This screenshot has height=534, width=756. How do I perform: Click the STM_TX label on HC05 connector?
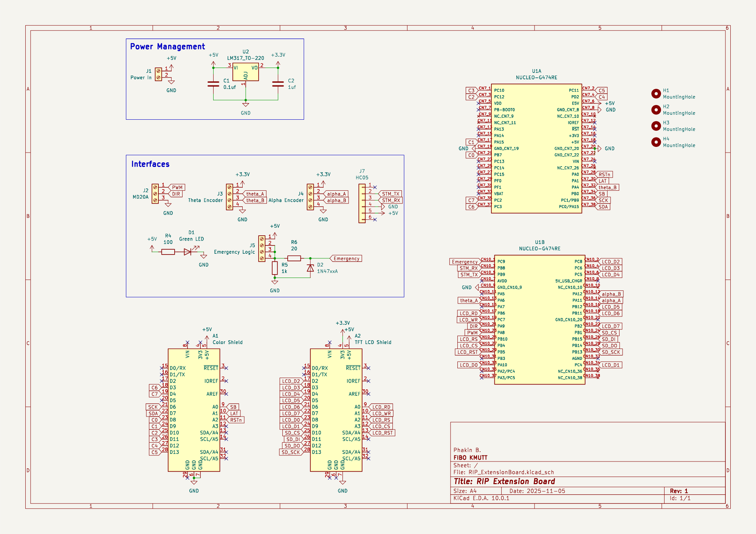390,194
